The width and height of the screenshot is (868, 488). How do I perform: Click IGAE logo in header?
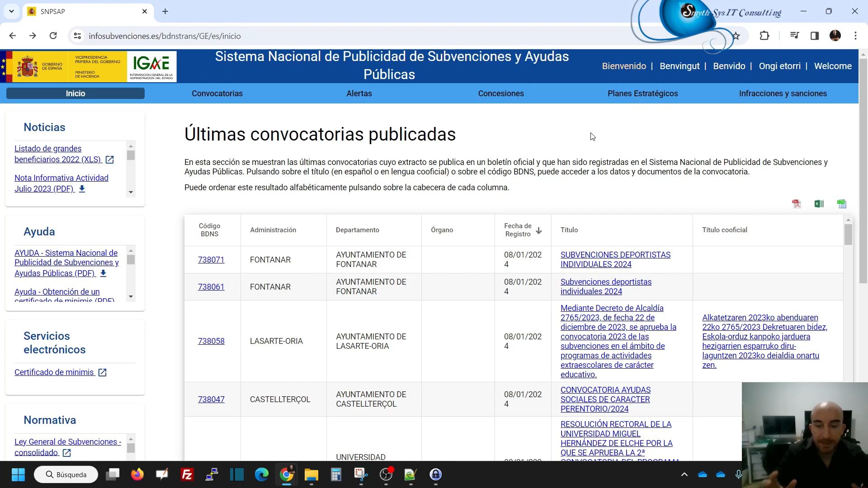[151, 66]
